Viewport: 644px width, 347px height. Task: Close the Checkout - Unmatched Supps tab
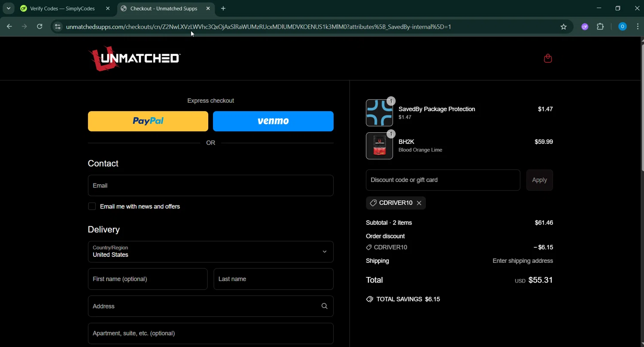coord(208,9)
